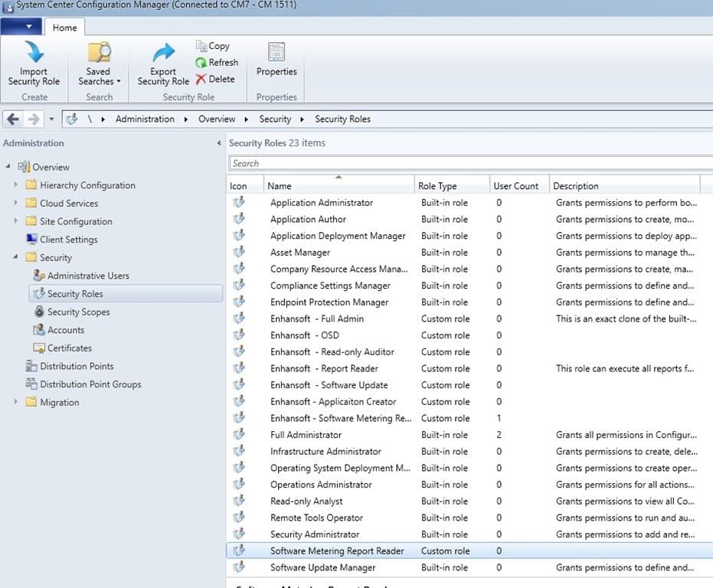
Task: Click the Forward navigation arrow
Action: [x=33, y=119]
